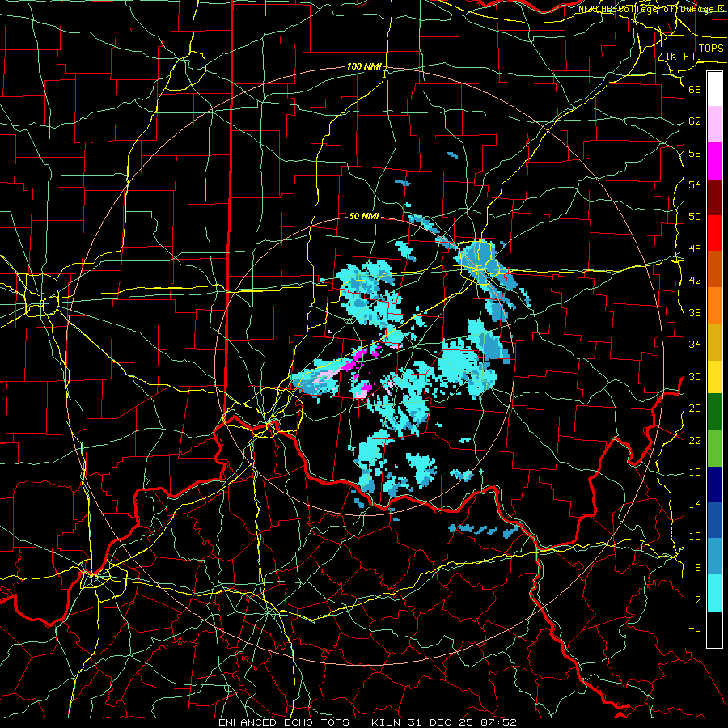The width and height of the screenshot is (728, 728).
Task: Click the "50 NMI" range ring label
Action: pos(364,216)
